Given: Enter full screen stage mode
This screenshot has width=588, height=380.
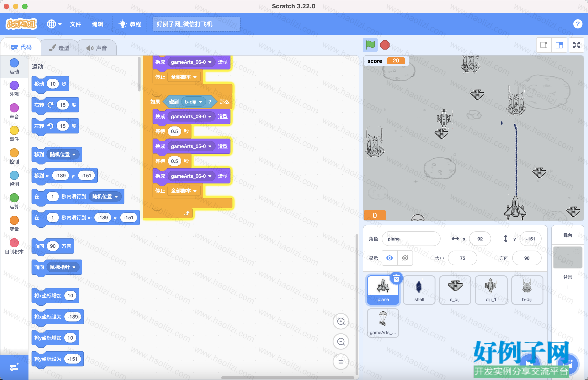Looking at the screenshot, I should coord(576,45).
